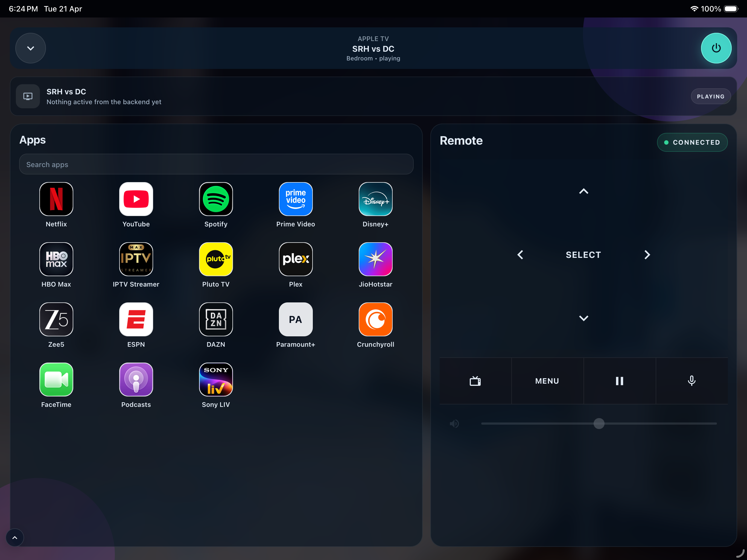Open Prime Video app

pyautogui.click(x=296, y=199)
